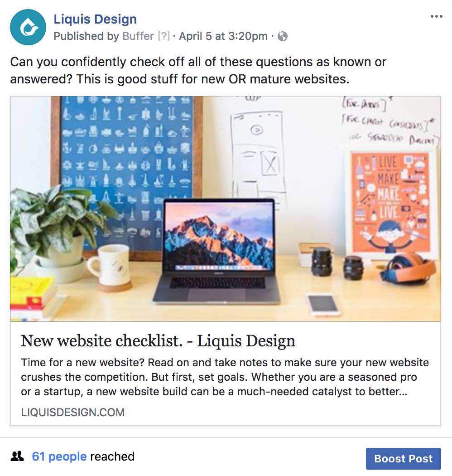Viewport: 452px width, 476px height.
Task: Open the Liquis Design page name link
Action: tap(95, 19)
